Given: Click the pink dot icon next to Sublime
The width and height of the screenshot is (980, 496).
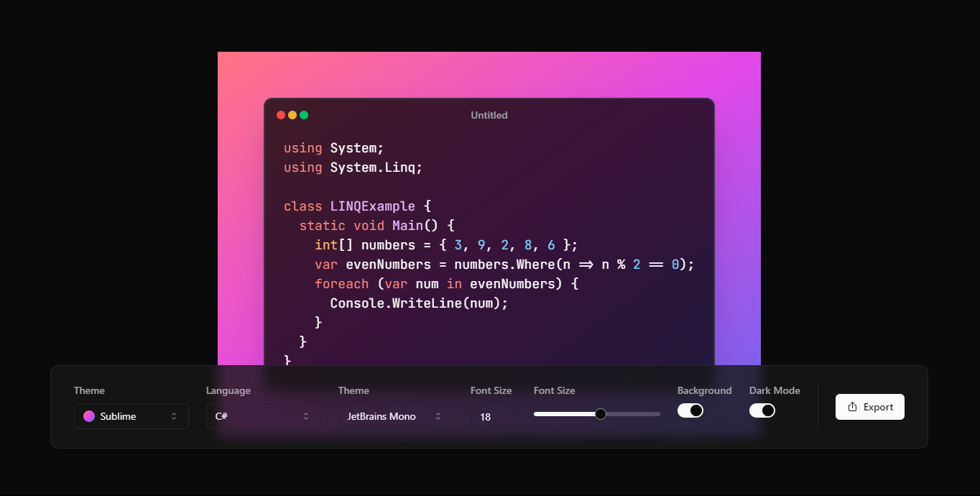Looking at the screenshot, I should [x=88, y=415].
